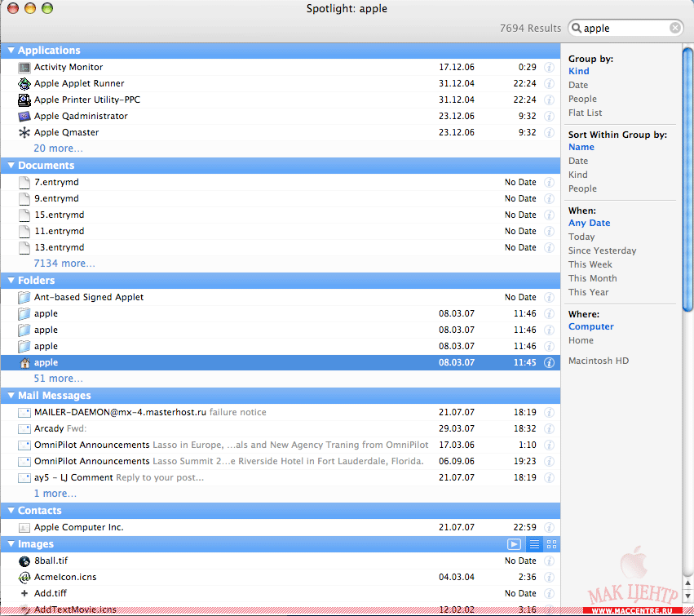The width and height of the screenshot is (694, 616).
Task: Filter results to Today
Action: coord(581,237)
